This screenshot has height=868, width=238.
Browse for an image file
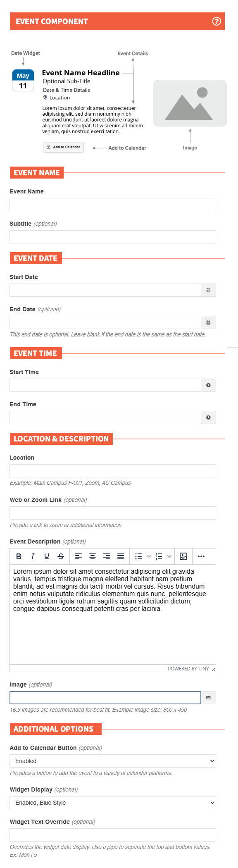(x=208, y=698)
